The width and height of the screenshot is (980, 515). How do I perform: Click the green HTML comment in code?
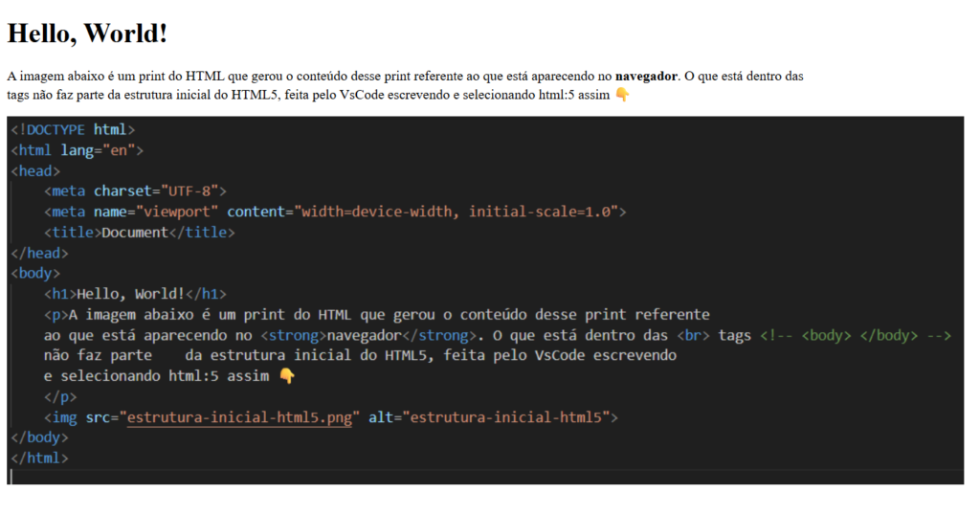(855, 336)
